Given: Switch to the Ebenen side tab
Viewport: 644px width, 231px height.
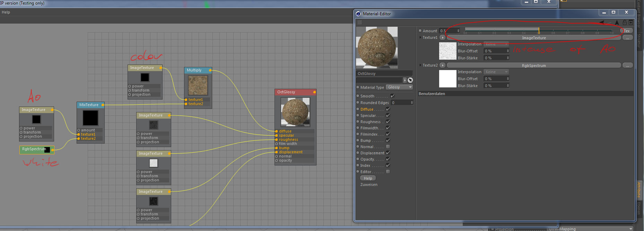Looking at the screenshot, I should pos(638,208).
